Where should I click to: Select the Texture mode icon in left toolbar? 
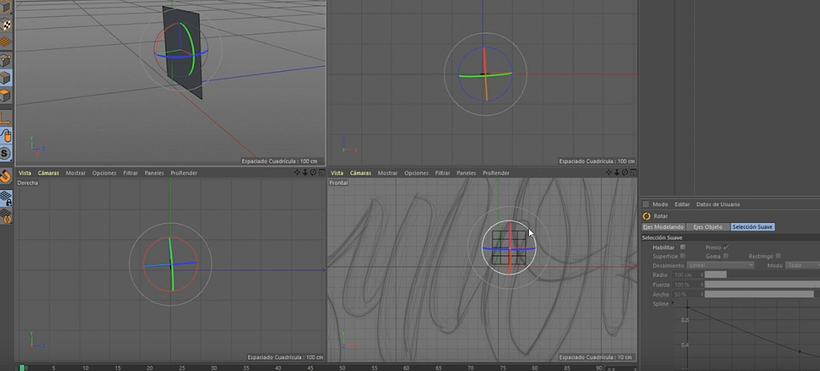[6, 24]
